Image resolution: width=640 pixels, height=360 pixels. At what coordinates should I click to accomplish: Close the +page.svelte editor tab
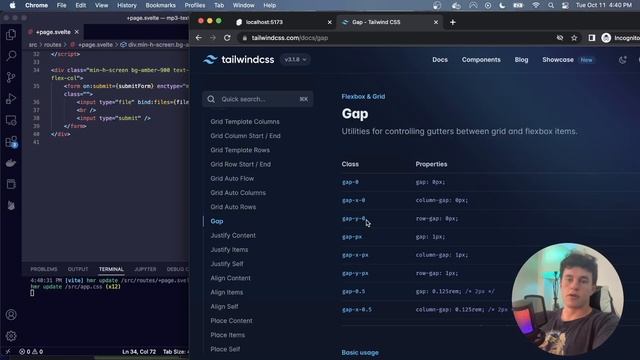(x=77, y=32)
